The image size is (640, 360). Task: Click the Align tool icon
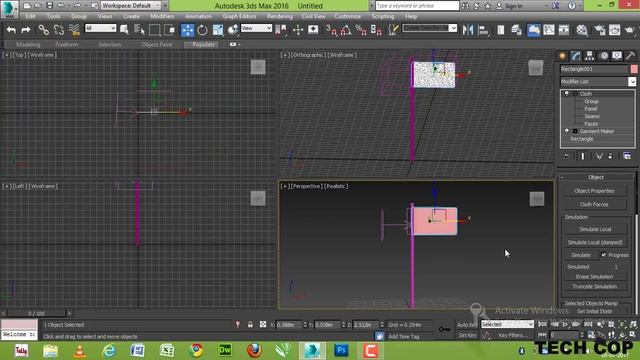pyautogui.click(x=483, y=30)
